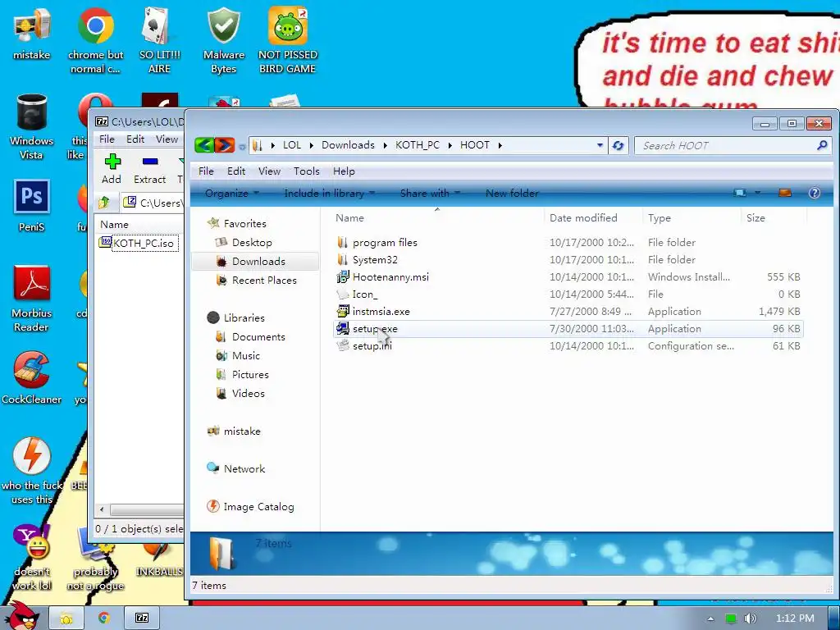
Task: Click the Add button in 7-Zip window
Action: [112, 169]
